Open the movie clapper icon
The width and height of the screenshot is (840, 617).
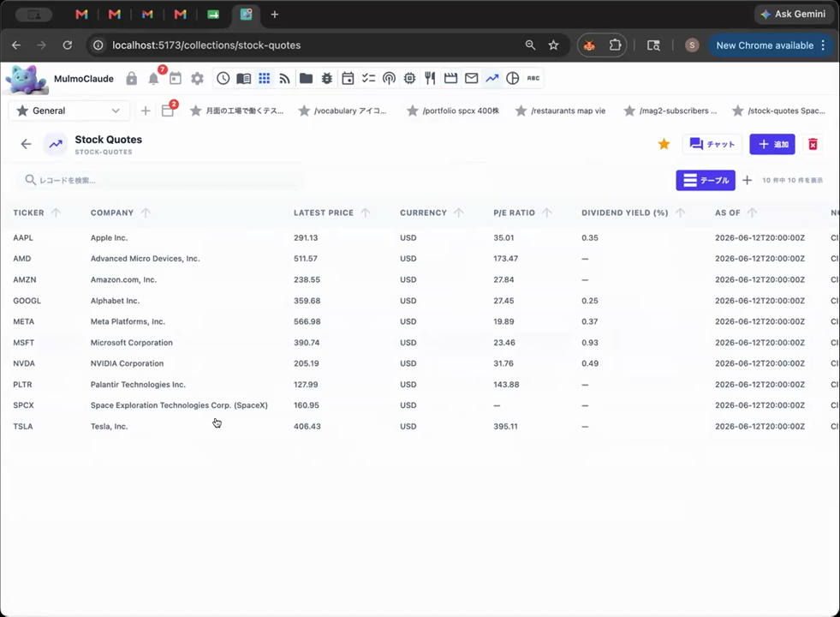pos(450,78)
